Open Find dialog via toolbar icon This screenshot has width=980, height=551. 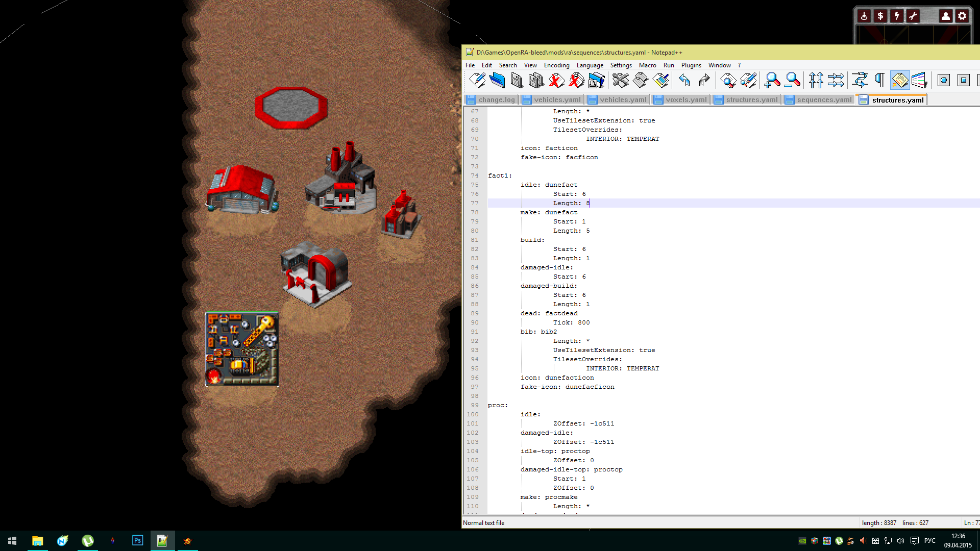(728, 80)
